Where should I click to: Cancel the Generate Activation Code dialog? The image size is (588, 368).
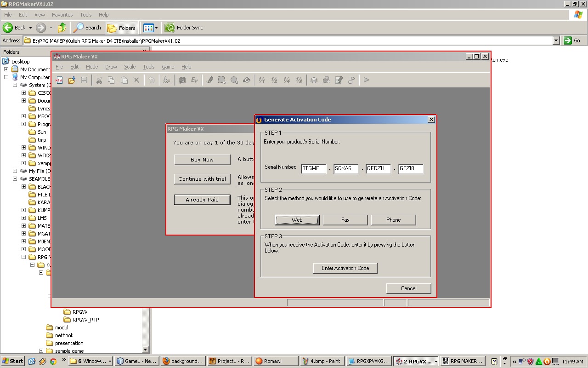click(x=409, y=288)
